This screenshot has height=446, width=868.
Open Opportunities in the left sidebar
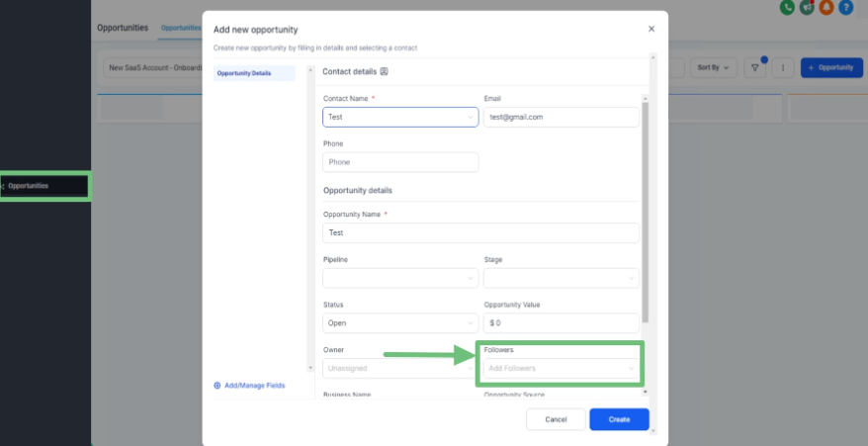tap(44, 186)
